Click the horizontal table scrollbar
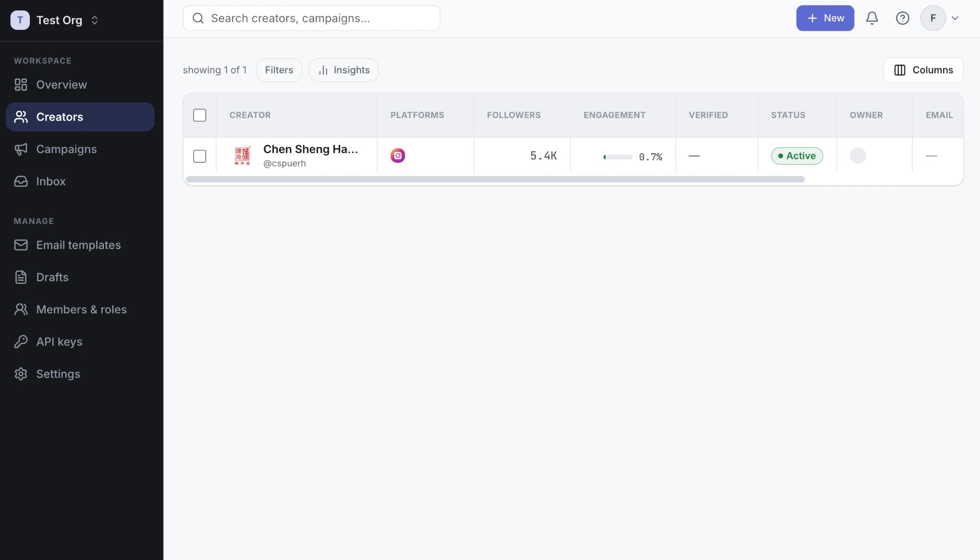 coord(495,179)
